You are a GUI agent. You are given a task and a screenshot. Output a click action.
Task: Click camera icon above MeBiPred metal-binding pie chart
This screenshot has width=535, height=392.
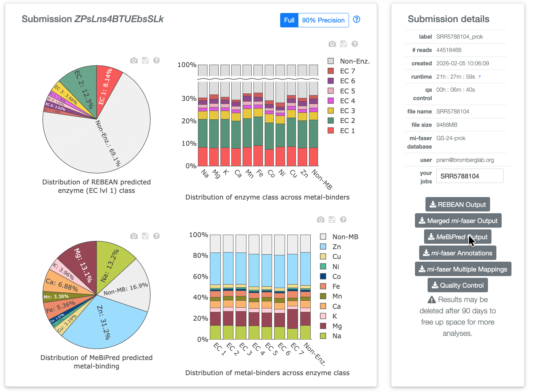134,236
